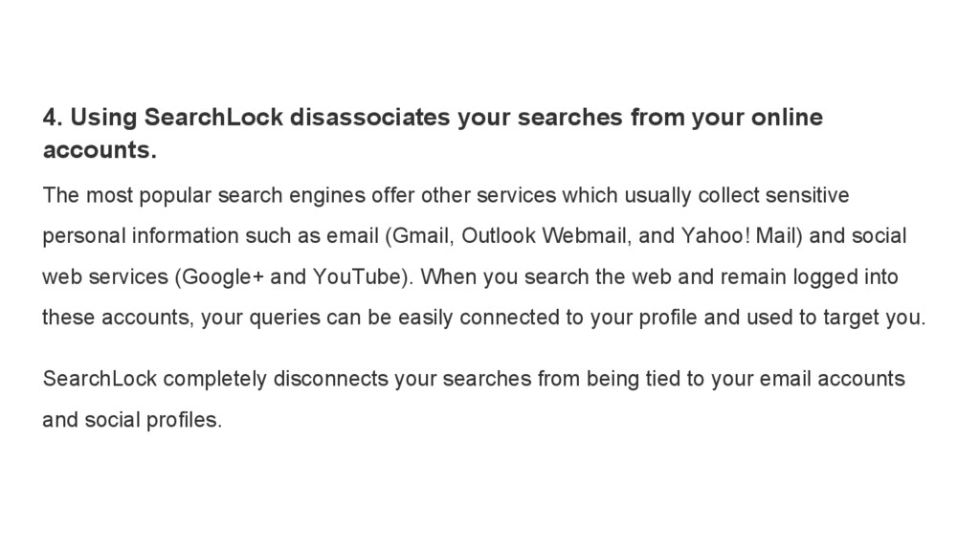Click the phrase "email accounts" in the last paragraph
The image size is (980, 551).
846,378
